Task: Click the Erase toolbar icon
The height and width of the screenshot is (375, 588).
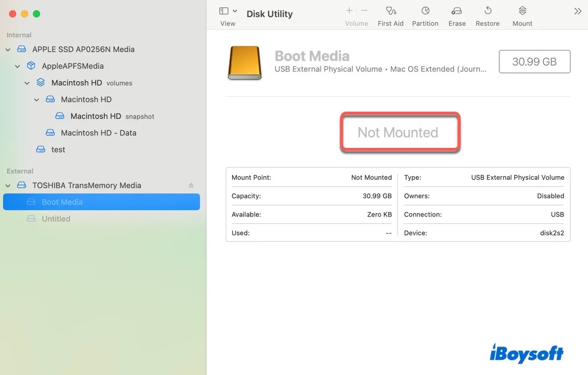Action: tap(457, 11)
